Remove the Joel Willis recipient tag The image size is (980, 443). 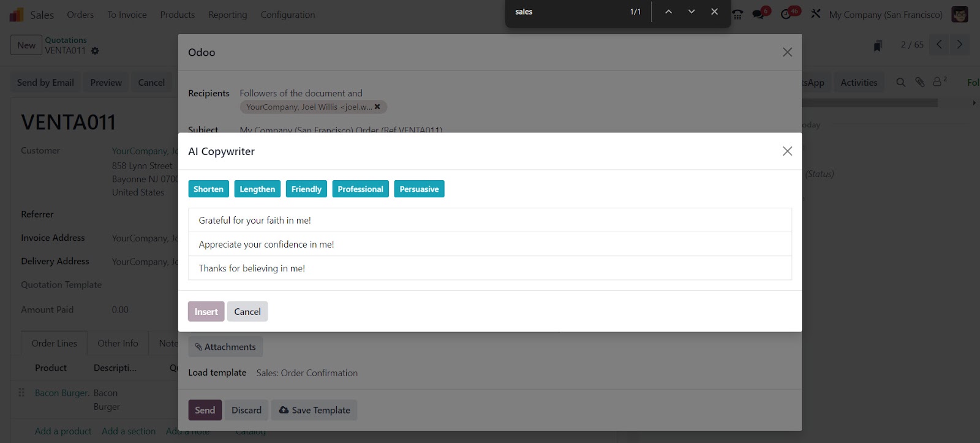click(377, 107)
